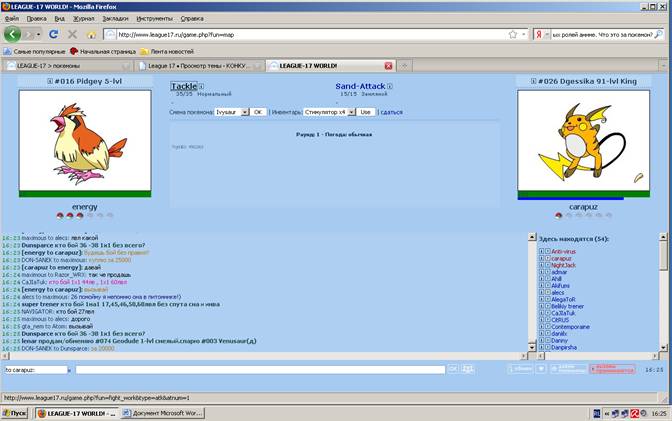The height and width of the screenshot is (421, 672).
Task: Bookmark page with star icon
Action: [513, 35]
